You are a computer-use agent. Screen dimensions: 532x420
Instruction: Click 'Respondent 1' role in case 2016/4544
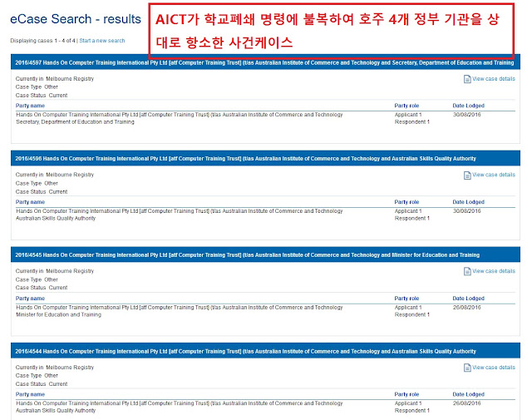click(x=412, y=411)
